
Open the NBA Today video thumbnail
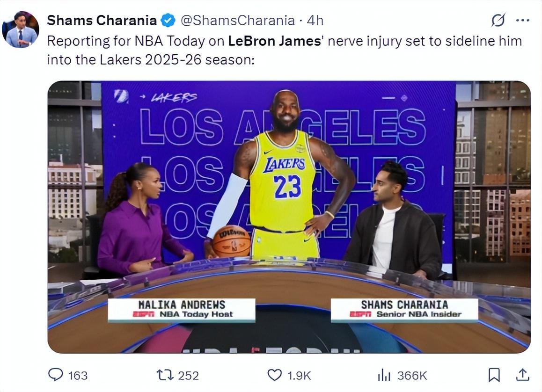pyautogui.click(x=289, y=217)
